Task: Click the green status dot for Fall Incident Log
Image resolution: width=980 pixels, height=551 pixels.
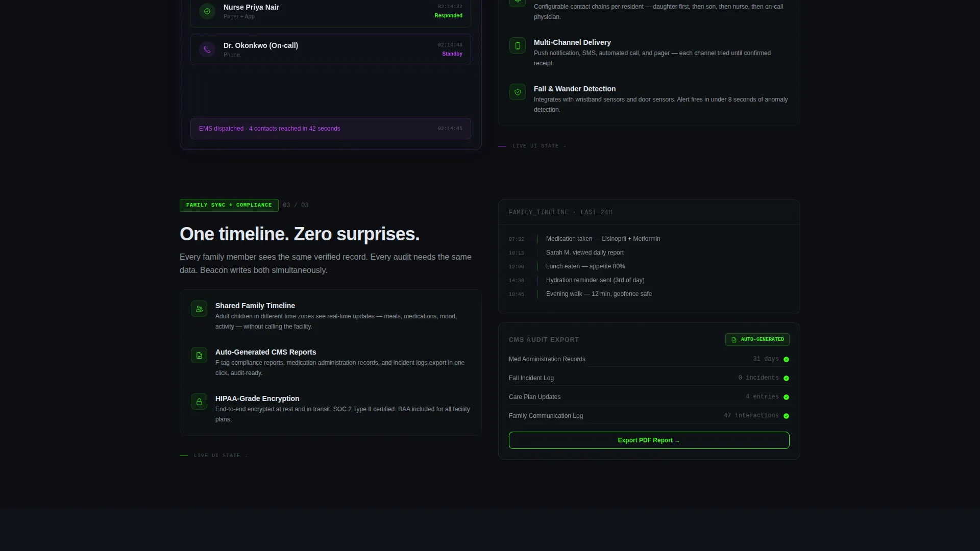Action: click(x=786, y=378)
